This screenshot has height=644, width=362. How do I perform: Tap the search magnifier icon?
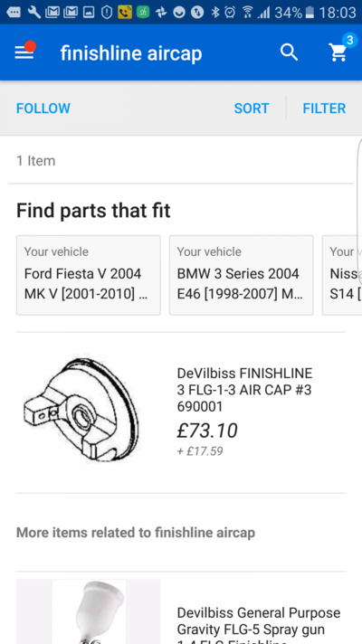(289, 52)
